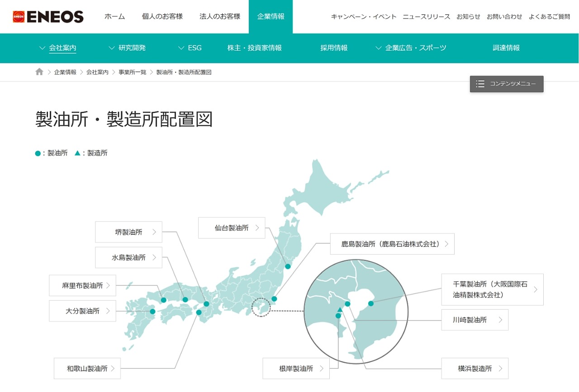Click the Marifu refinery dot on map
Screen dimensions: 579x392
pyautogui.click(x=164, y=300)
